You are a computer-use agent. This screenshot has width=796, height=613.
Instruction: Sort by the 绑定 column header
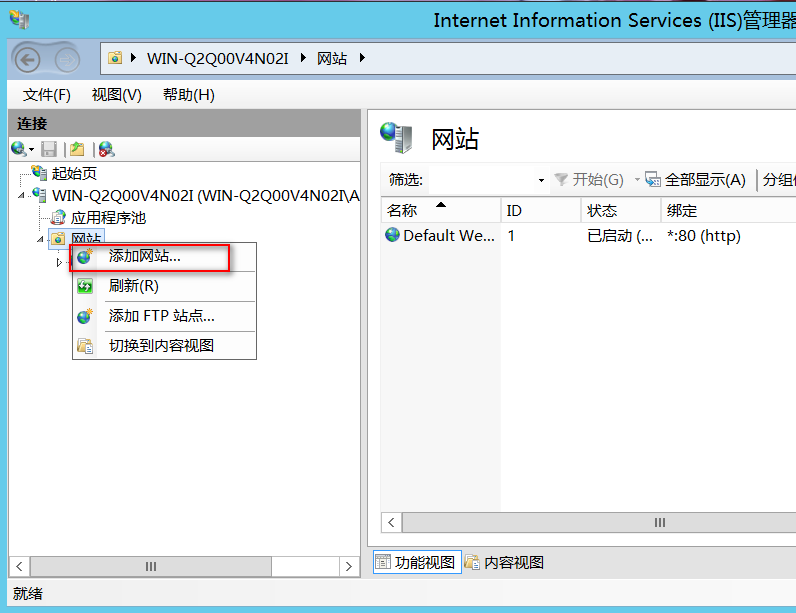(729, 210)
